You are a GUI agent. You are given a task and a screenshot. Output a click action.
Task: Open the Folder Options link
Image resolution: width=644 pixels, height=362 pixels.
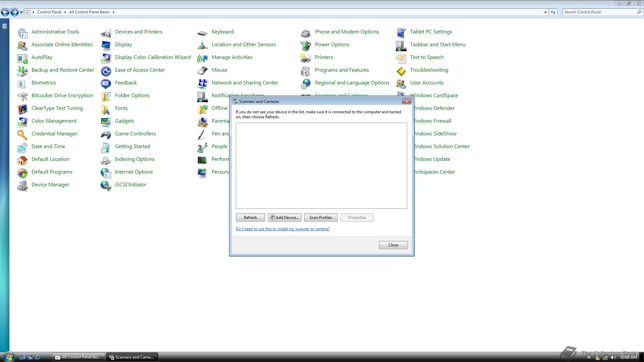(132, 96)
